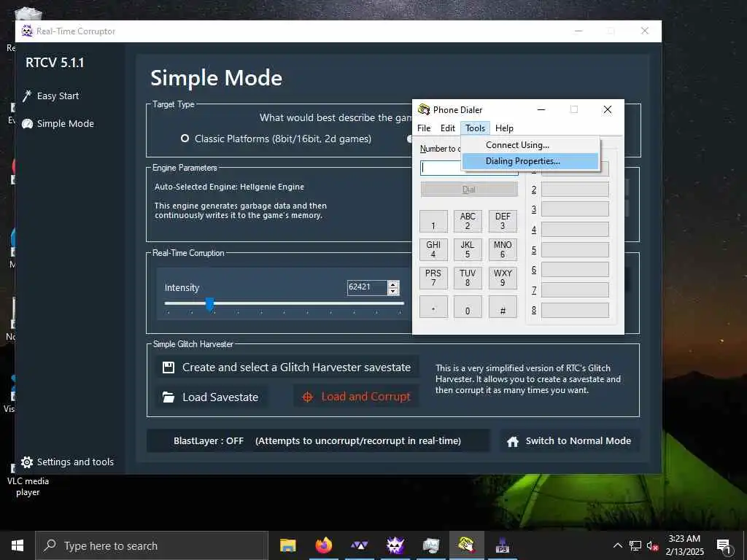Click the folder icon for Load Savestate
Screen dimensions: 747x560
pos(169,397)
